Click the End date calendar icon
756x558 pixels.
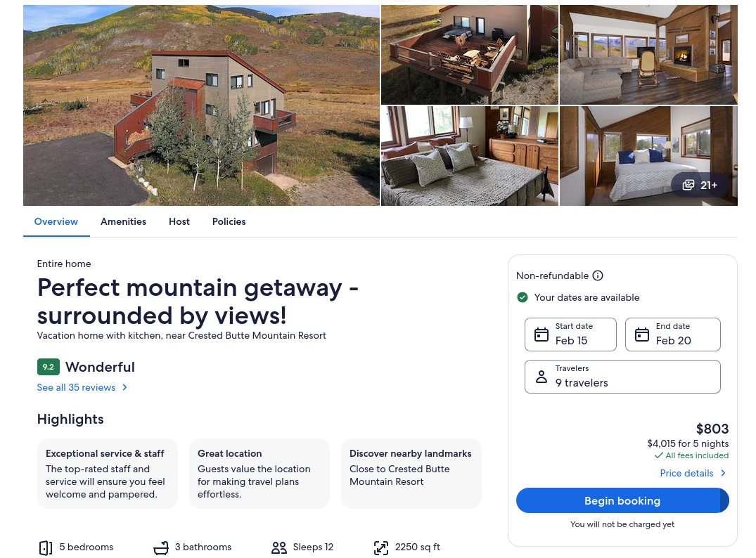pyautogui.click(x=642, y=335)
